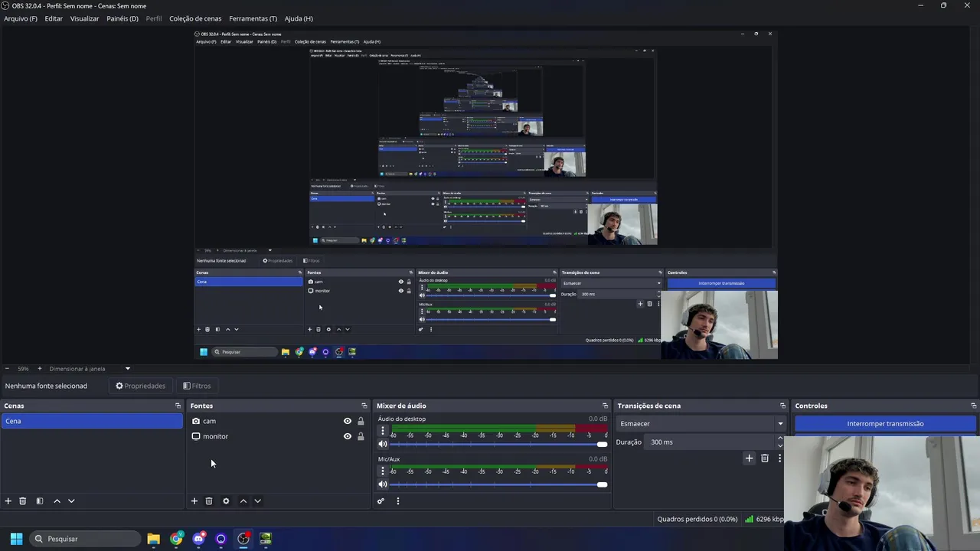Undock the Transições de cena panel
The width and height of the screenshot is (980, 551).
click(782, 406)
